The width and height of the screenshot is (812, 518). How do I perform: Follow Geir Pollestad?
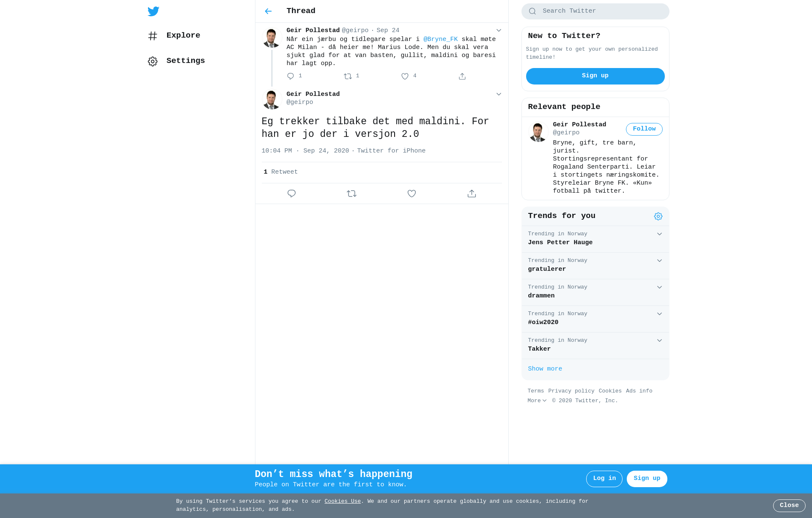644,129
